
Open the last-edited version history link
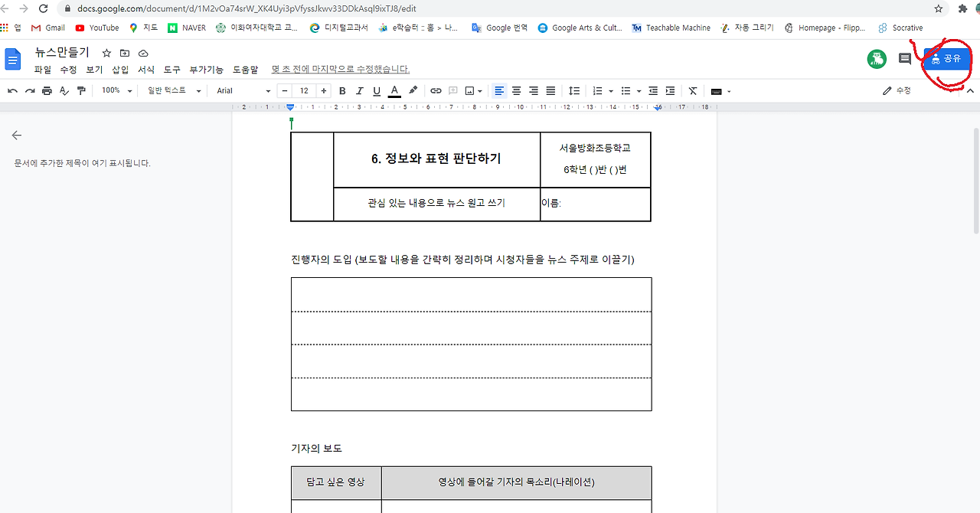coord(341,70)
